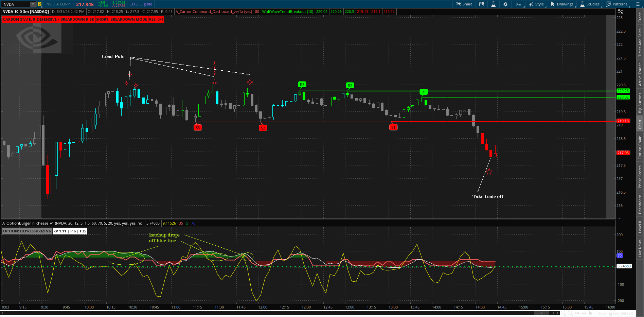Open the Times And Sales side tab
644x317 pixels.
640,42
